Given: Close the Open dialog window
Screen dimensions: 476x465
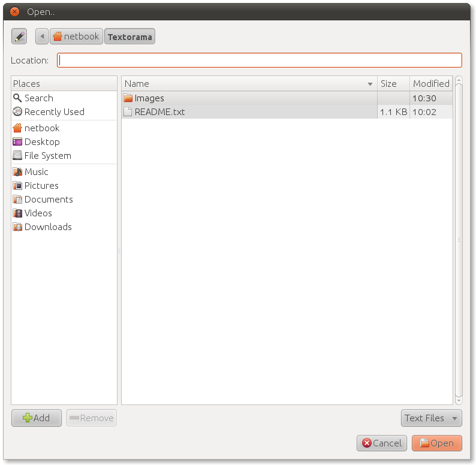Looking at the screenshot, I should click(14, 11).
